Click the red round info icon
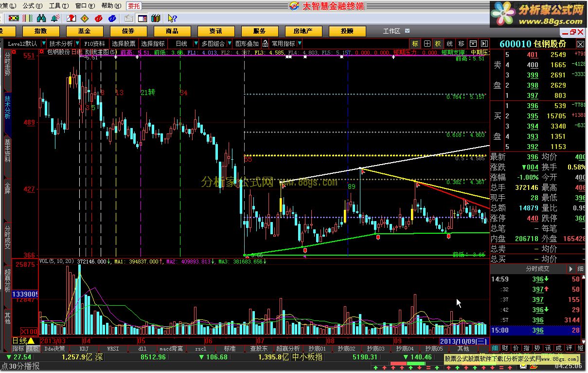 tap(99, 19)
